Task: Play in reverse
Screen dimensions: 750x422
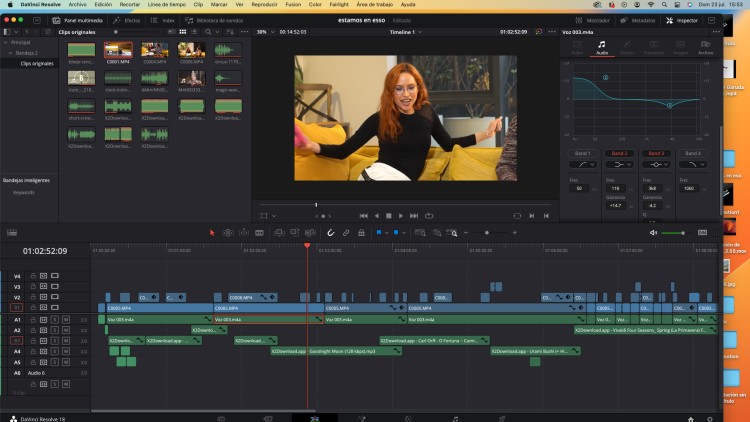Action: [376, 216]
